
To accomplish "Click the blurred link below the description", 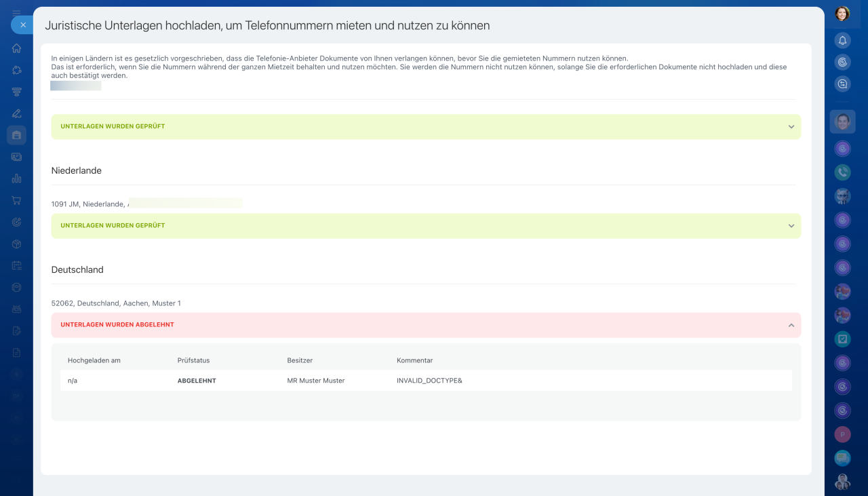I will click(x=76, y=86).
